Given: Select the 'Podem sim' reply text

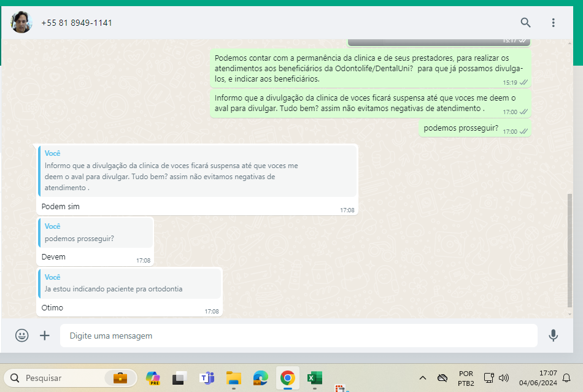Looking at the screenshot, I should (61, 207).
